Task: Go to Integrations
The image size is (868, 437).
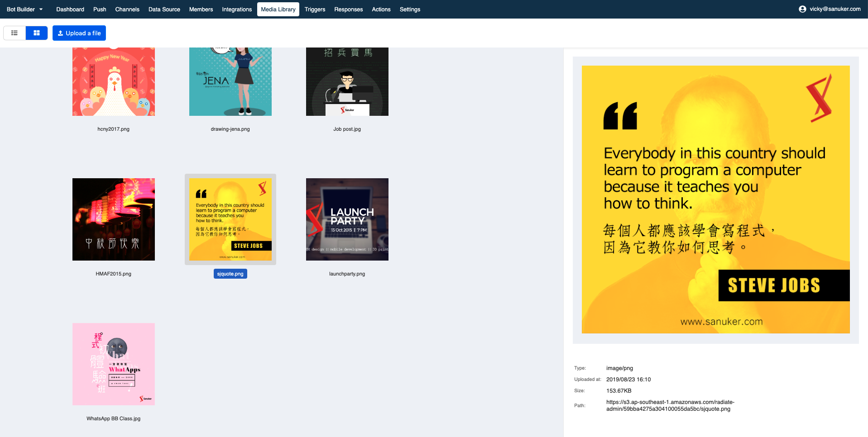Action: tap(237, 9)
